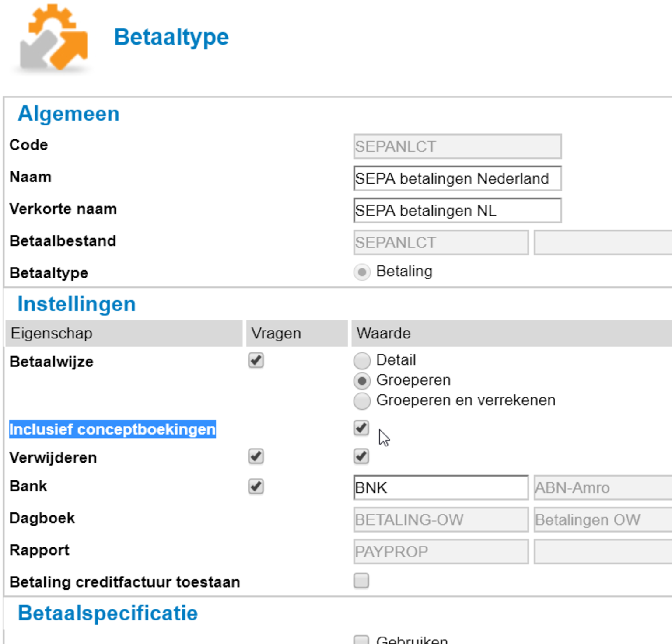Click the Dagboek field BETALING-OW
Screen dimensions: 672x644
[x=441, y=520]
